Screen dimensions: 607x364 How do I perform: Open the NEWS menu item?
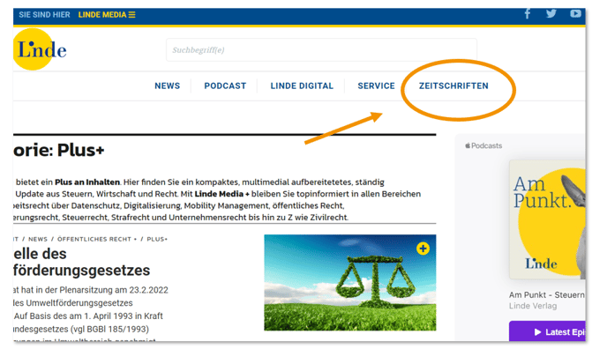[x=168, y=85]
